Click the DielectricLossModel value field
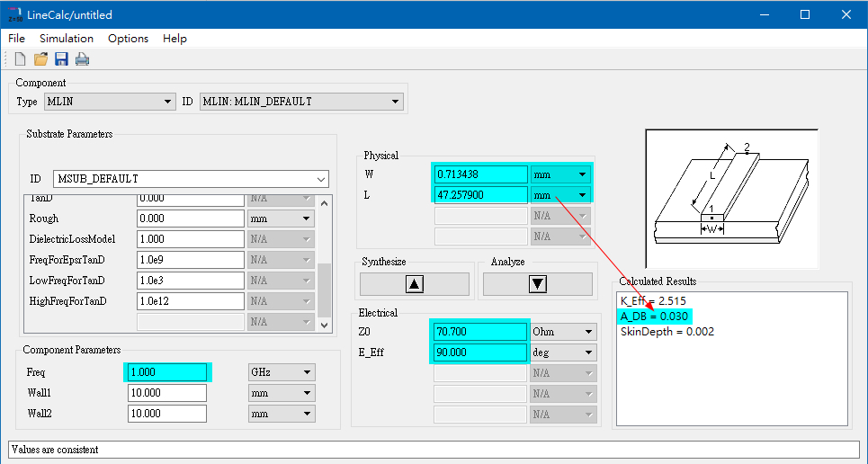 [191, 239]
